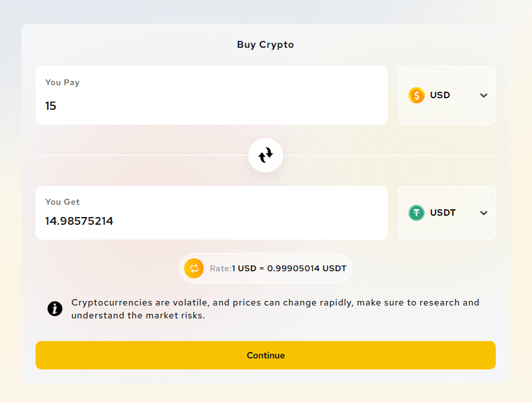The image size is (532, 403).
Task: Click the 'You Pay' field label
Action: [x=63, y=83]
